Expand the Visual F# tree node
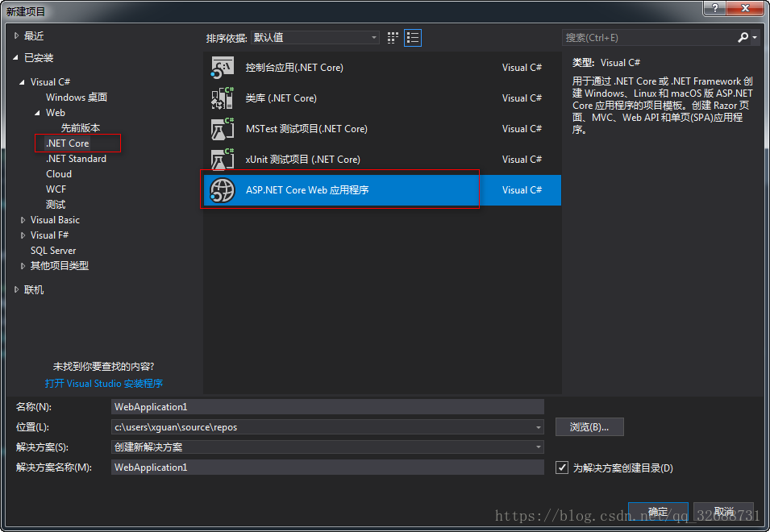 pos(23,235)
